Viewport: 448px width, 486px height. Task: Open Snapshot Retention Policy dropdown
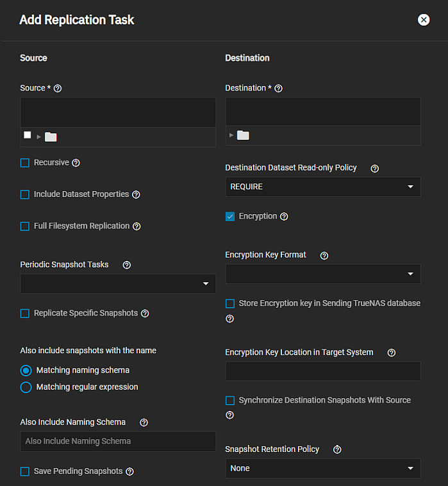pos(323,469)
